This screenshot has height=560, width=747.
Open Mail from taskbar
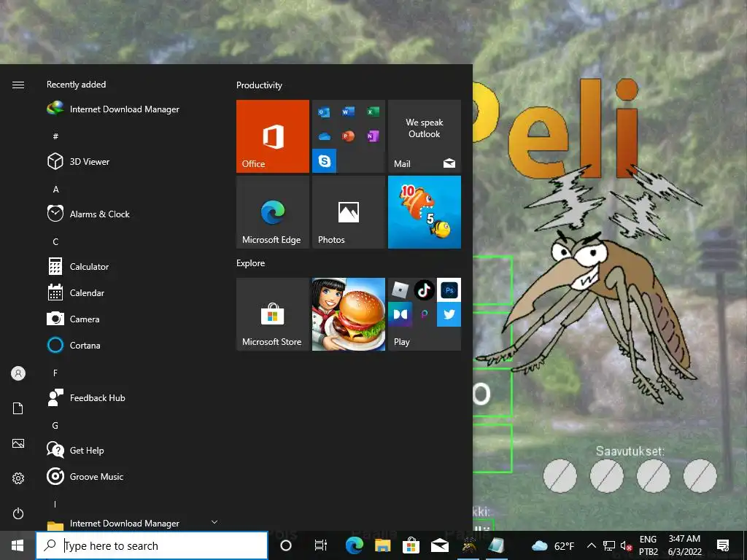click(439, 545)
